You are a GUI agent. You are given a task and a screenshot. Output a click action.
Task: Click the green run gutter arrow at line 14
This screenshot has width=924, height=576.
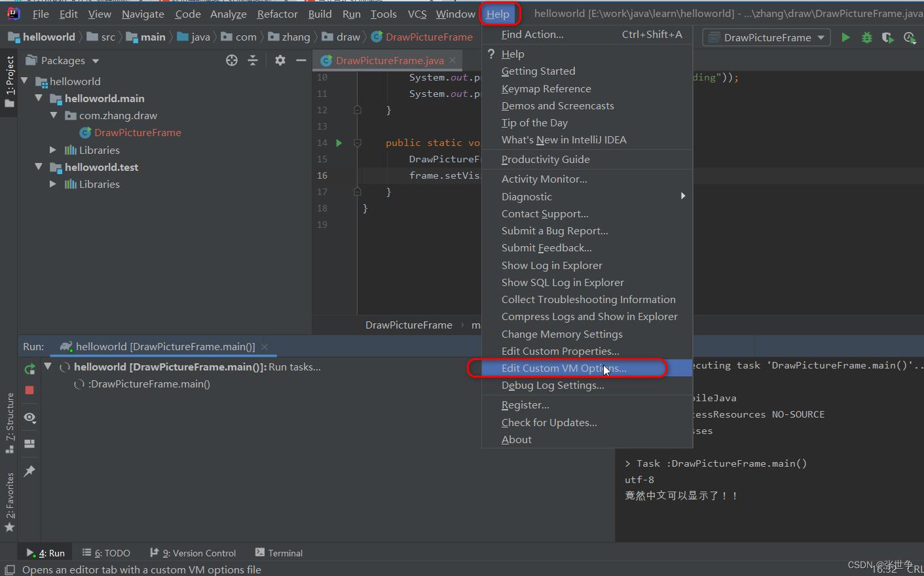pyautogui.click(x=339, y=143)
